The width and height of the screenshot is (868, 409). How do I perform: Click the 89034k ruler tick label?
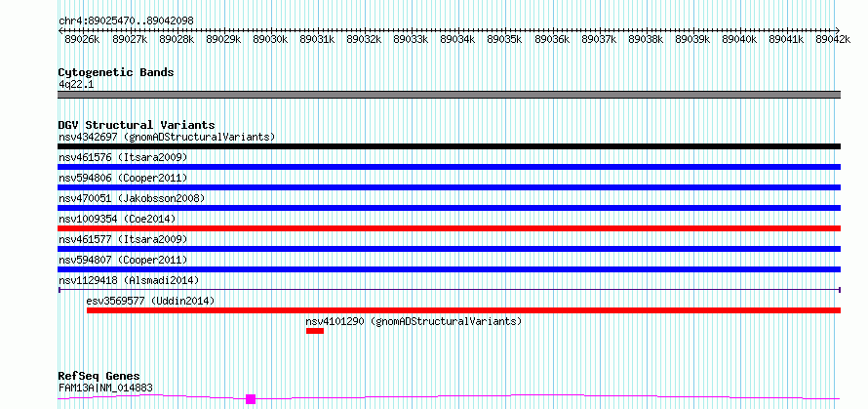pyautogui.click(x=457, y=39)
